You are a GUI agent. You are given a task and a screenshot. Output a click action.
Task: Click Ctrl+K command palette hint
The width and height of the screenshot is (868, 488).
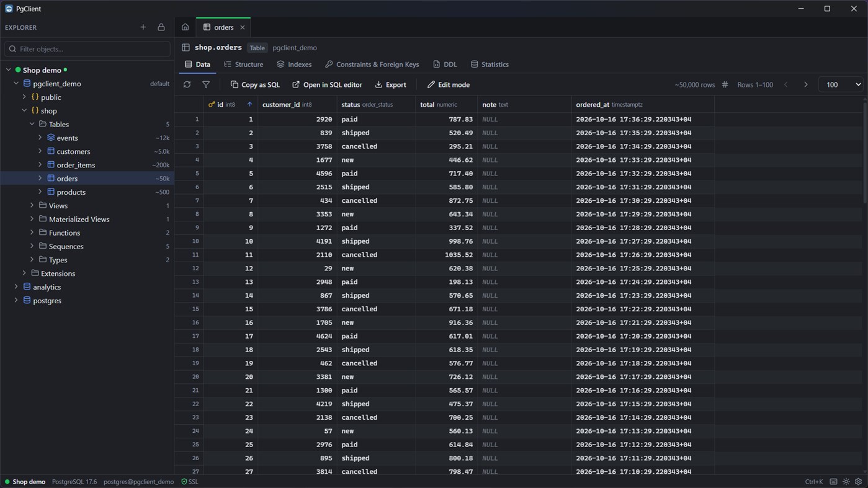[813, 482]
